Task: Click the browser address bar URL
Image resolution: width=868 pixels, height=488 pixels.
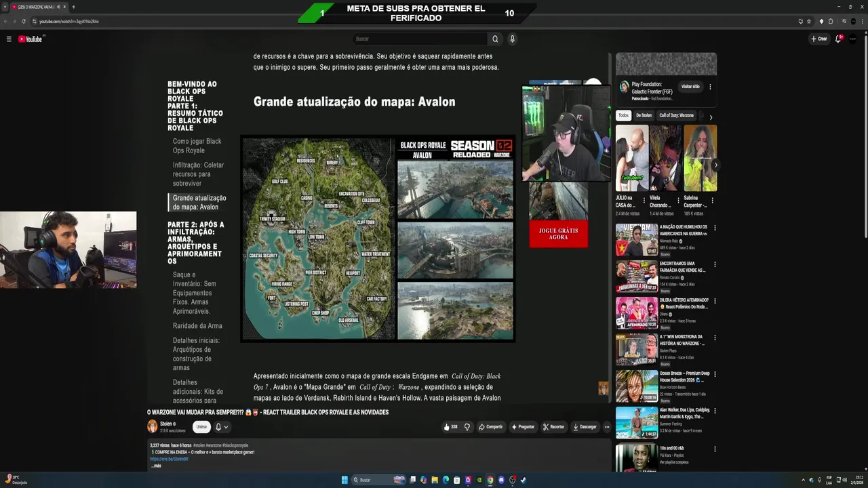Action: point(68,22)
